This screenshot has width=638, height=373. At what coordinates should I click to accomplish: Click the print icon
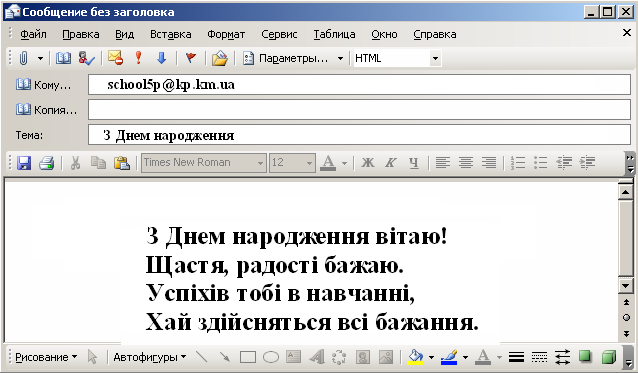[46, 163]
